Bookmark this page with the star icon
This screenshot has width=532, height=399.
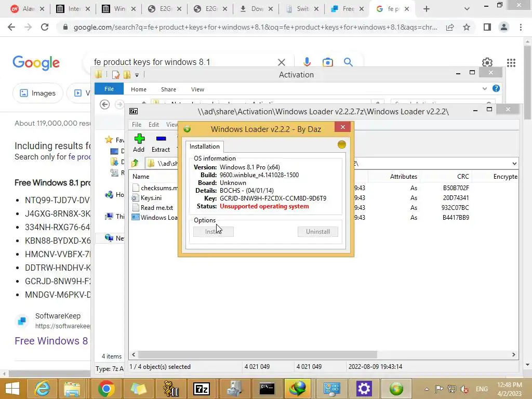(x=467, y=27)
